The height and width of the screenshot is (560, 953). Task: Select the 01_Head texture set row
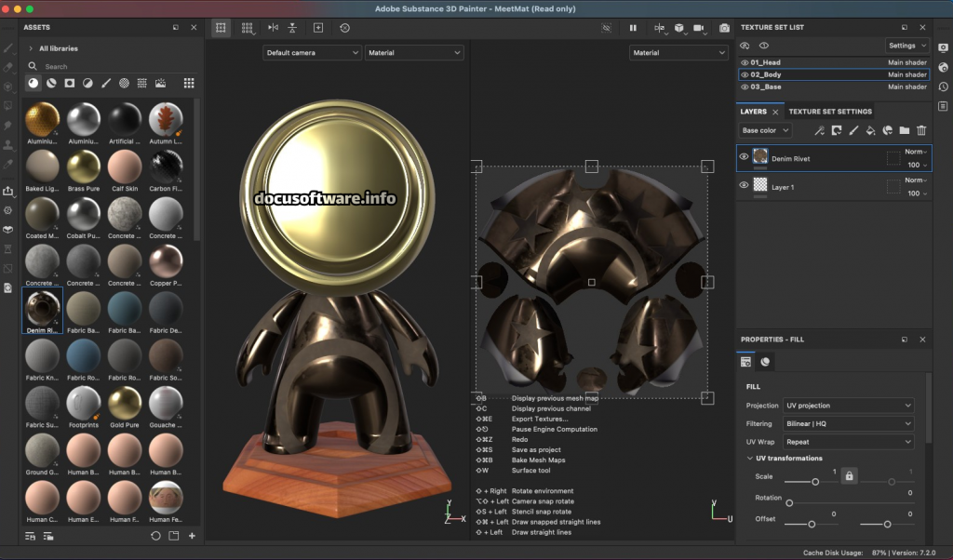point(834,62)
